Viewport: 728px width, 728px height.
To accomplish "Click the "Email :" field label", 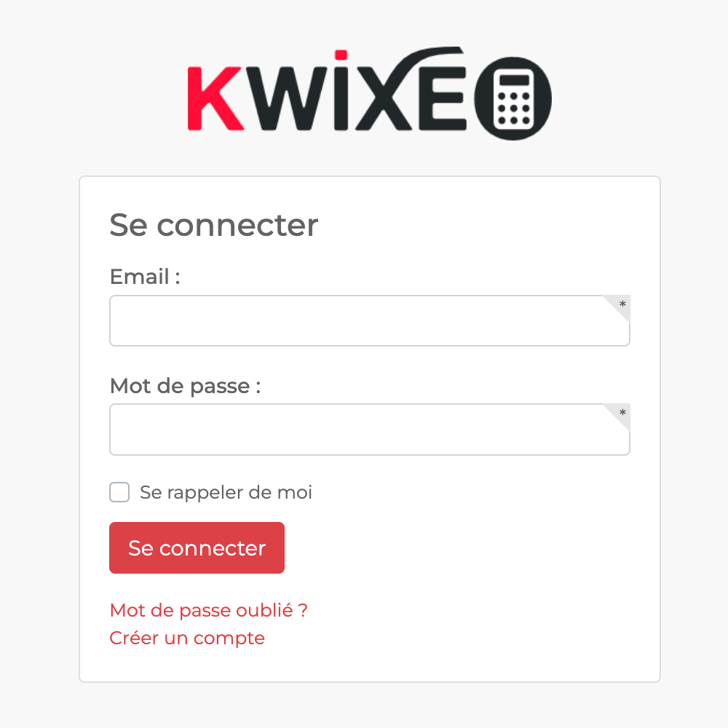I will [x=145, y=277].
